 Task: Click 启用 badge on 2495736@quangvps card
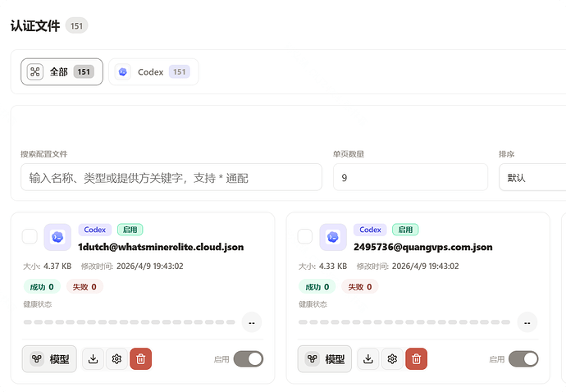pyautogui.click(x=405, y=230)
